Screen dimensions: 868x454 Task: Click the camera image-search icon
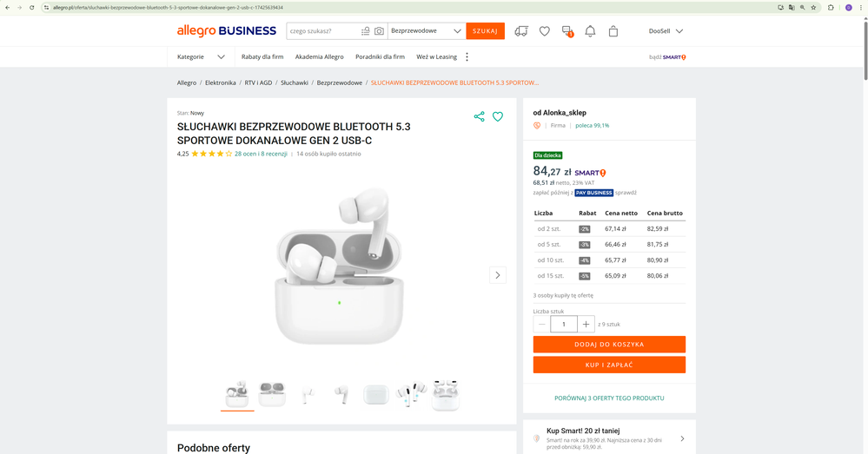tap(379, 31)
